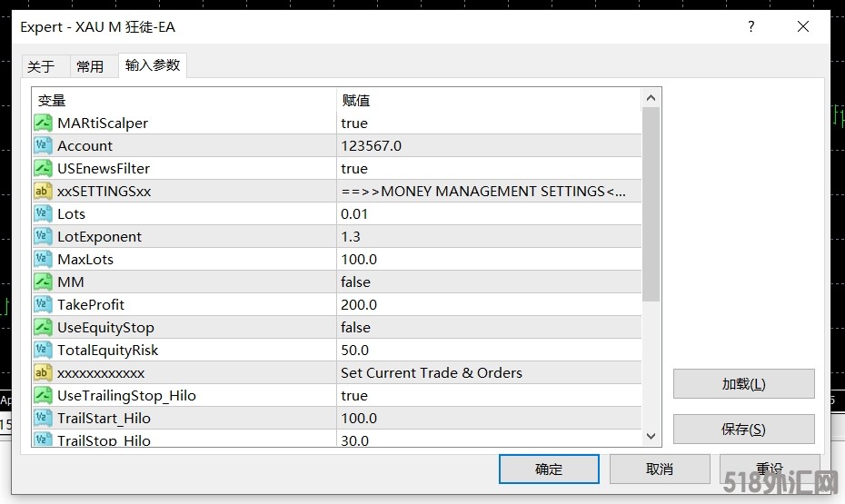
Task: Click the help question mark button
Action: 751,27
